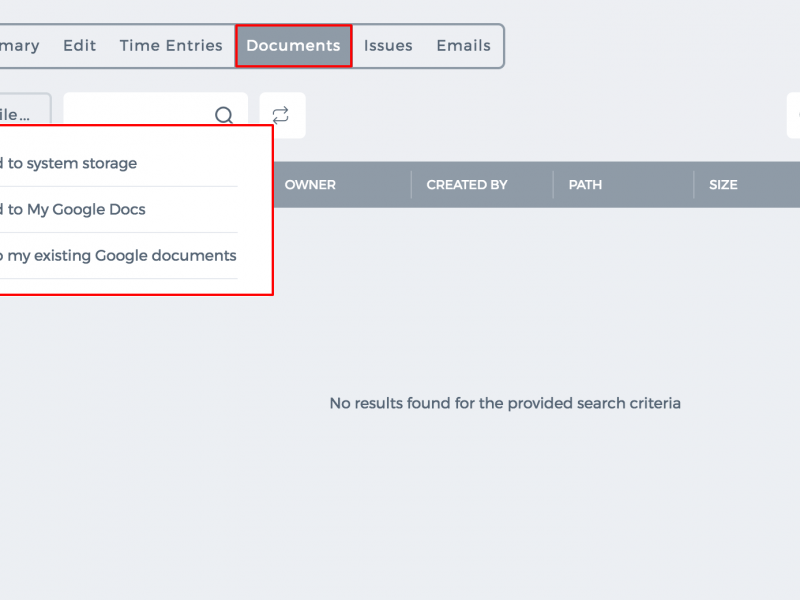Select link to my existing Google documents
The image size is (800, 600).
[x=119, y=255]
